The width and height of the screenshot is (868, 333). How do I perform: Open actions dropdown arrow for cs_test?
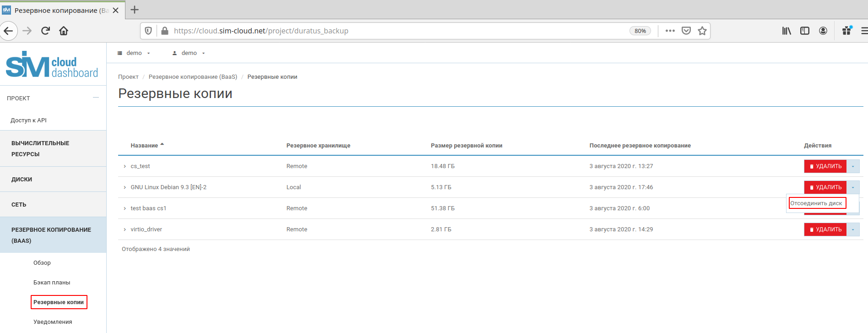853,166
